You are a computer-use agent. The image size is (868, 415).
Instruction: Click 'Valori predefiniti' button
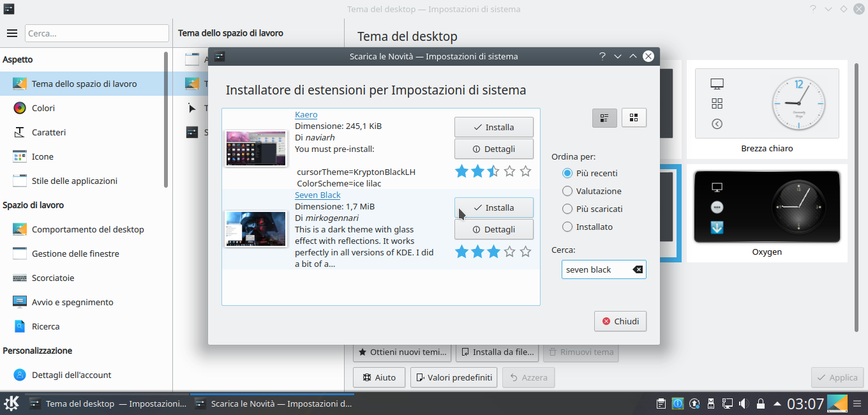pos(454,377)
